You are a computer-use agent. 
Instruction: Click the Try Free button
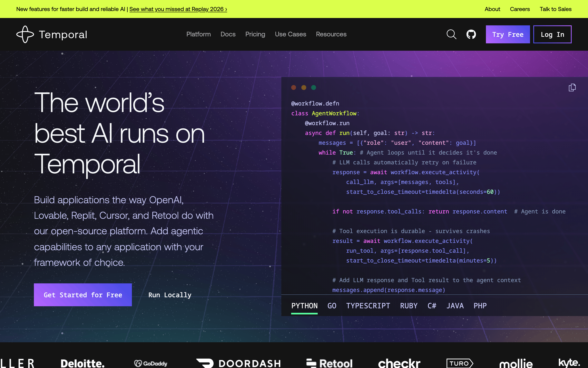pos(508,34)
